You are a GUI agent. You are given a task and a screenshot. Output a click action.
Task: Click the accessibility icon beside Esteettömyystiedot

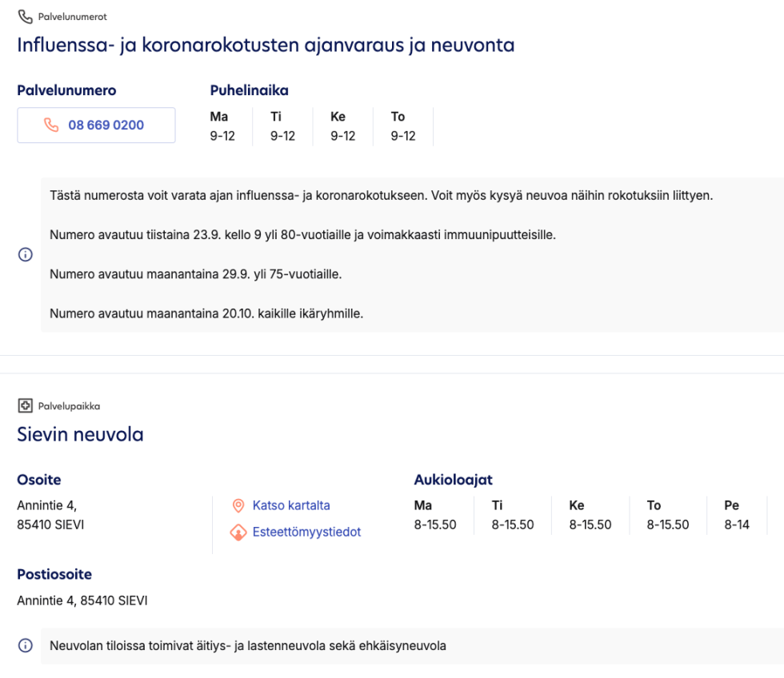coord(238,532)
